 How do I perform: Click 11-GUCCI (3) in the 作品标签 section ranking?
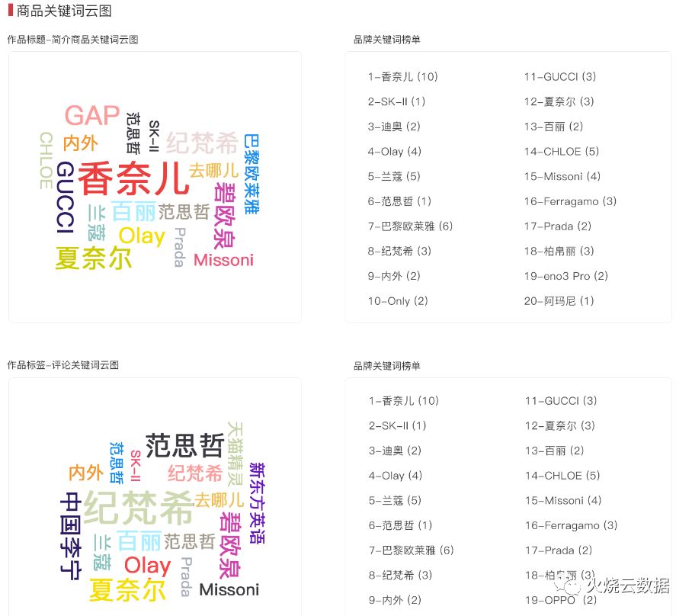561,401
